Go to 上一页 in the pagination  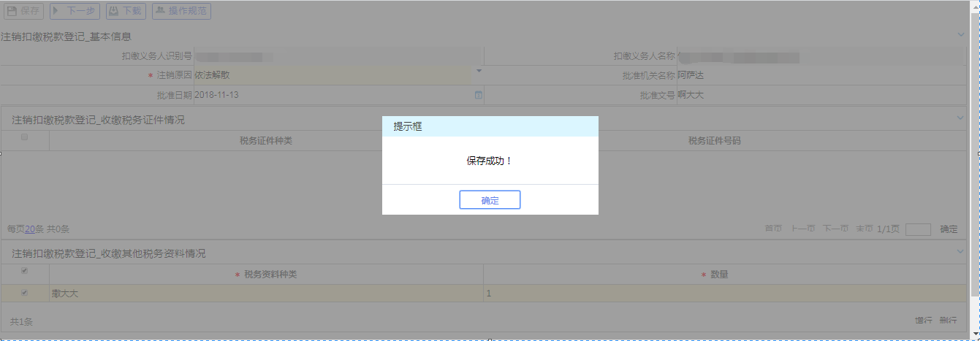[803, 229]
